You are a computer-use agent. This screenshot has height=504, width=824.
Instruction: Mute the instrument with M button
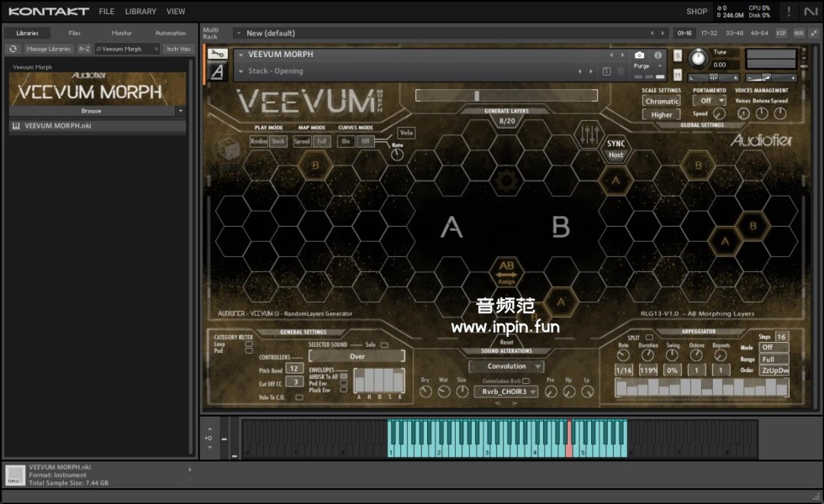678,76
